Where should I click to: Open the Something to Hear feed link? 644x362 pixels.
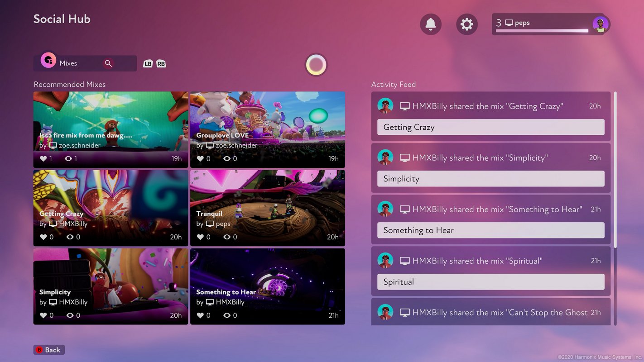click(490, 230)
